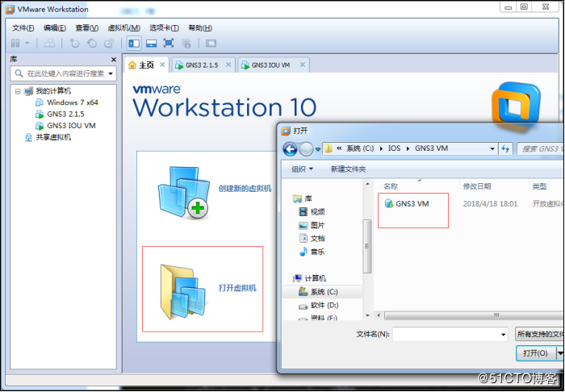Select 软件 (D:) in the navigation pane
The image size is (565, 392).
(x=319, y=305)
